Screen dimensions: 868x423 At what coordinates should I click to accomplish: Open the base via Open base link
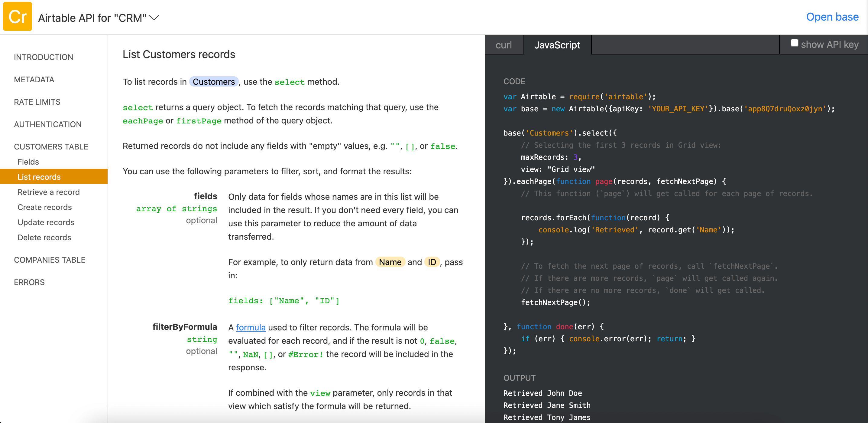[832, 17]
